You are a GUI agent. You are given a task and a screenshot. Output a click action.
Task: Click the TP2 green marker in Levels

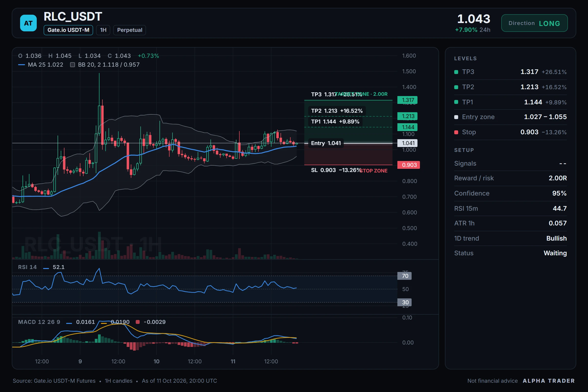click(456, 87)
